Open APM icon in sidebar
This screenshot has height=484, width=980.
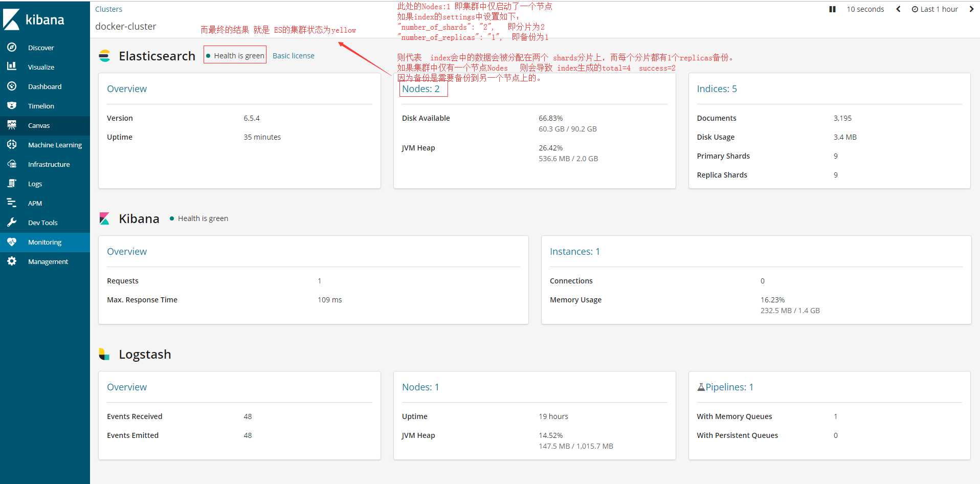tap(12, 203)
